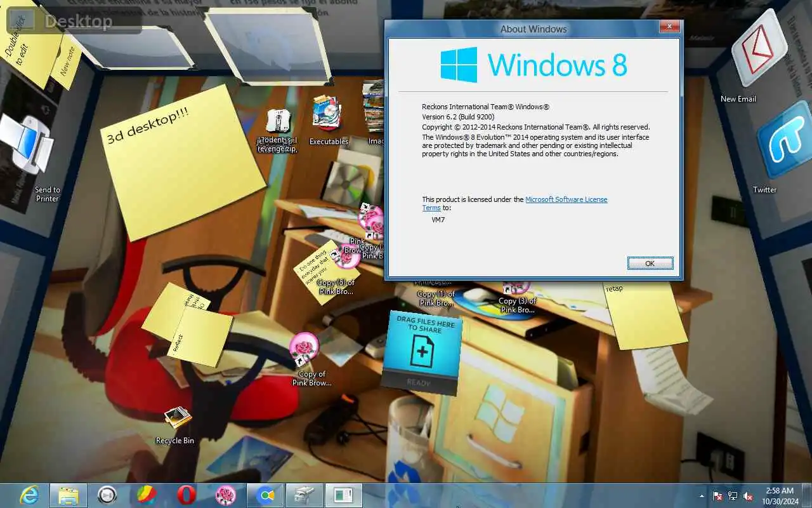812x508 pixels.
Task: Click the About Windows title bar text
Action: point(534,29)
